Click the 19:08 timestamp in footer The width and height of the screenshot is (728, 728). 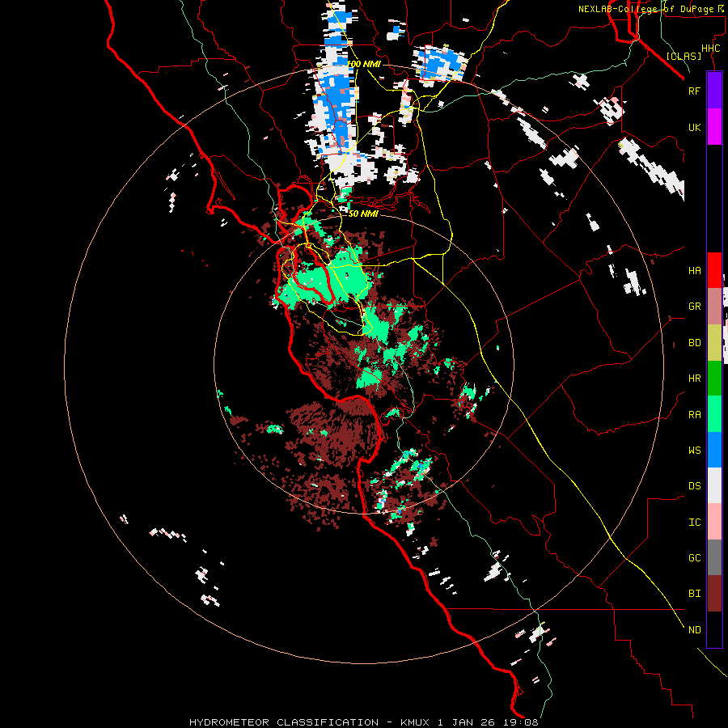tap(519, 722)
